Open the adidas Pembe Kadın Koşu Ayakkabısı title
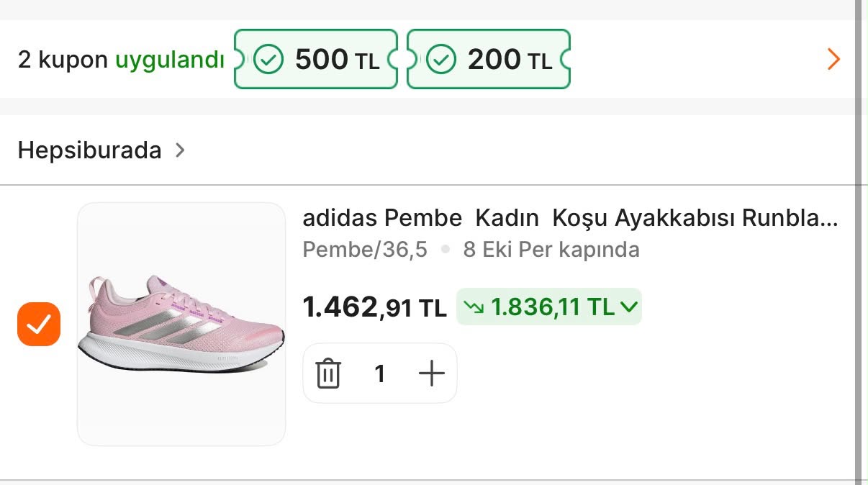 [570, 217]
